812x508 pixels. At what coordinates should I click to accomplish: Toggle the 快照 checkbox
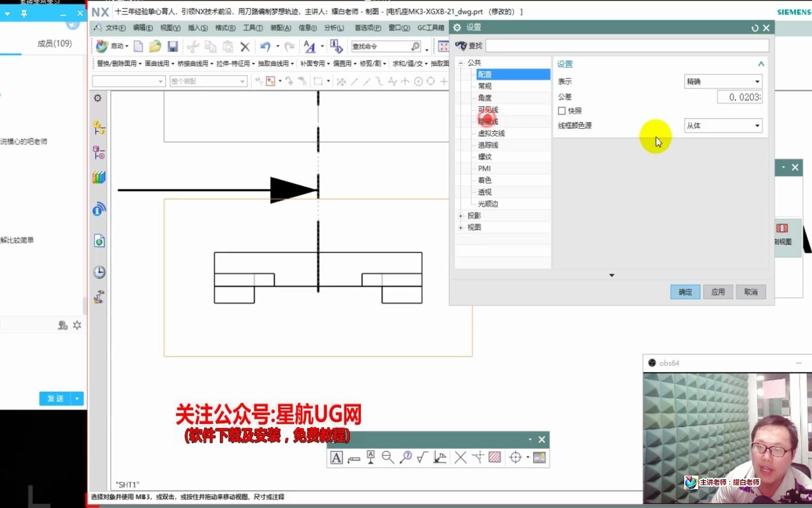pos(562,111)
